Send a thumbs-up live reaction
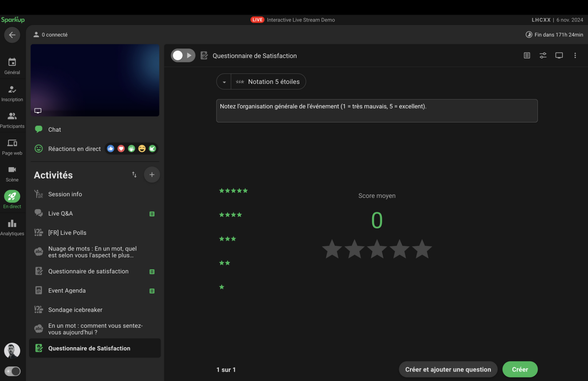 point(111,149)
